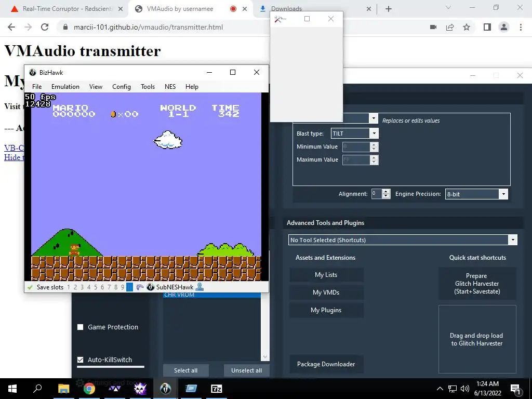Select save slot 1 in BizHawk
Screen dimensions: 532x399
[x=69, y=287]
